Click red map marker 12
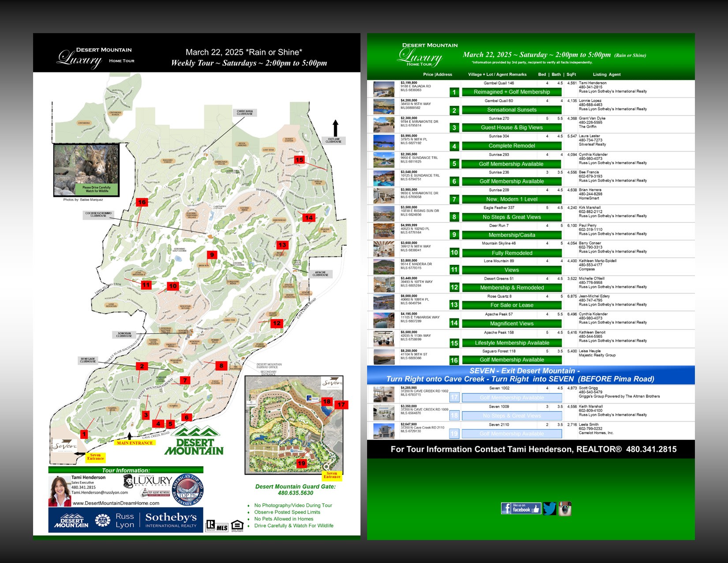This screenshot has width=728, height=563. click(x=277, y=323)
